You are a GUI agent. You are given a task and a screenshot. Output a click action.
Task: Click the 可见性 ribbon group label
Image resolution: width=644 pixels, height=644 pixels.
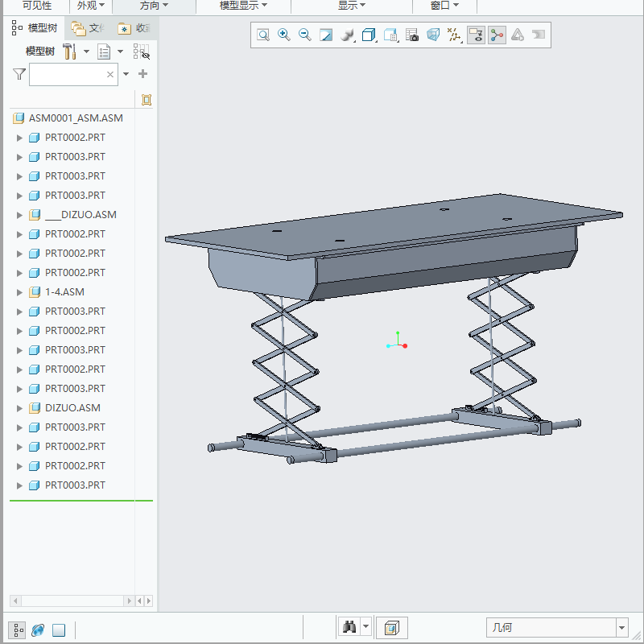37,6
